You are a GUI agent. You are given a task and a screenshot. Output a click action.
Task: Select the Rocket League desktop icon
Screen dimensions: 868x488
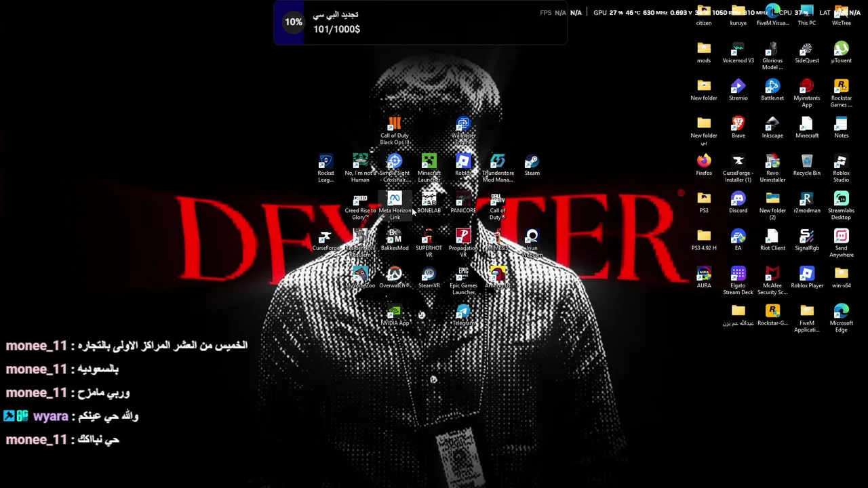325,168
